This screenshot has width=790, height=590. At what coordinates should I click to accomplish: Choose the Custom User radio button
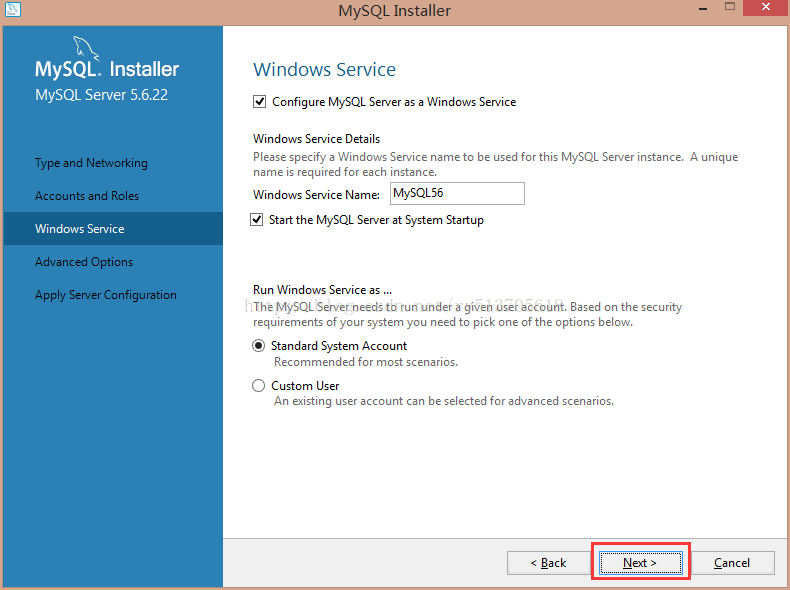260,386
